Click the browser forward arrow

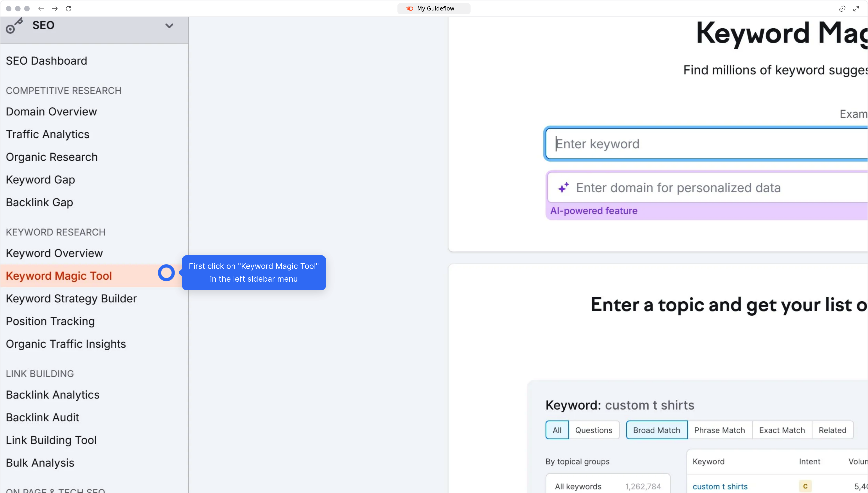pyautogui.click(x=55, y=8)
